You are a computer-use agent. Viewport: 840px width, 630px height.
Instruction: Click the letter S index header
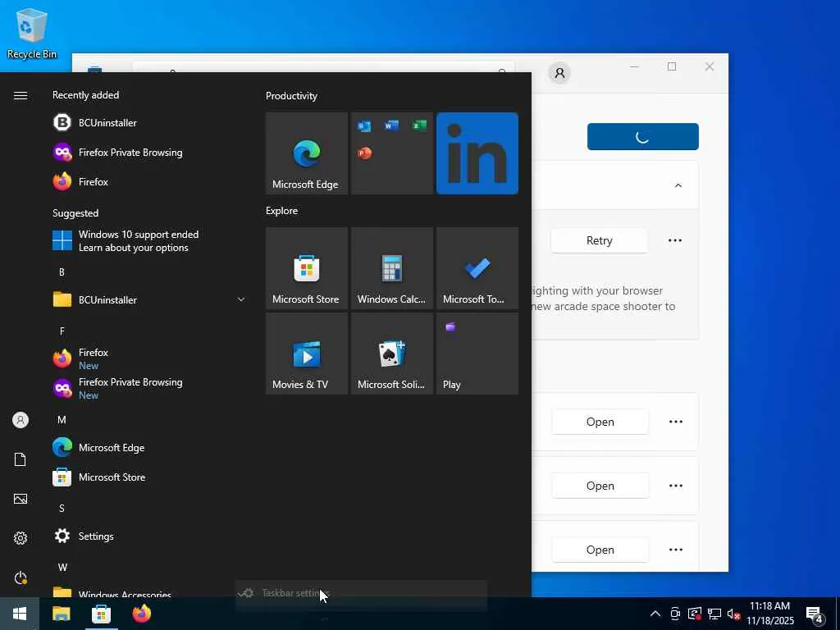pos(62,508)
